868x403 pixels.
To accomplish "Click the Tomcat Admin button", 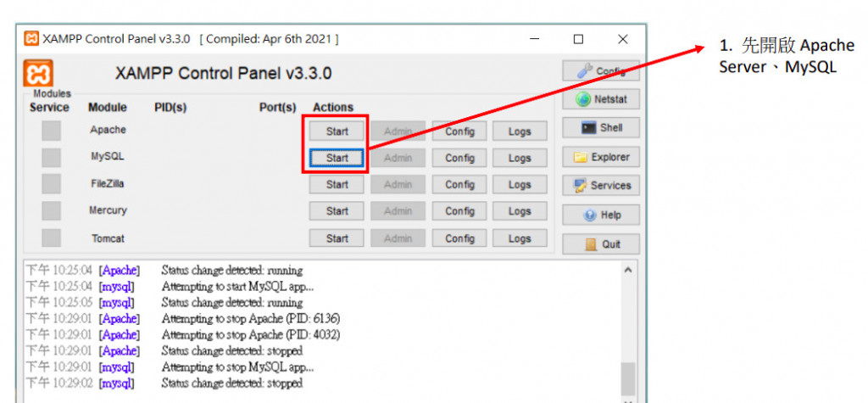I will (x=398, y=238).
